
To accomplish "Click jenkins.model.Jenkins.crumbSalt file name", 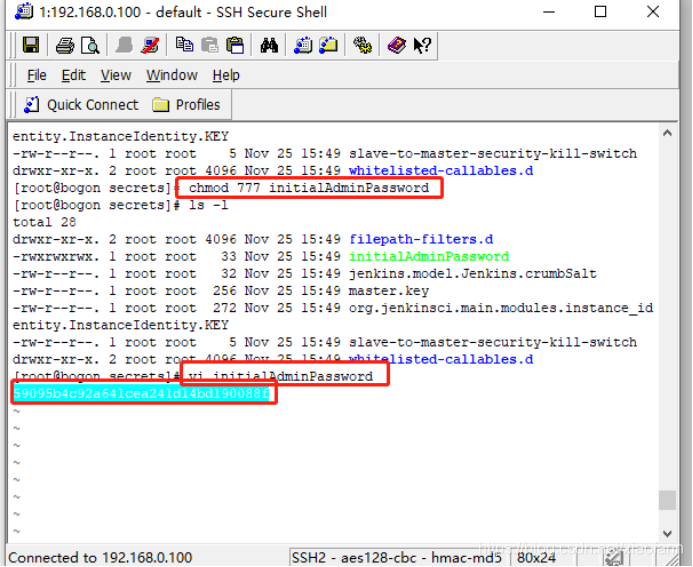I will (472, 274).
